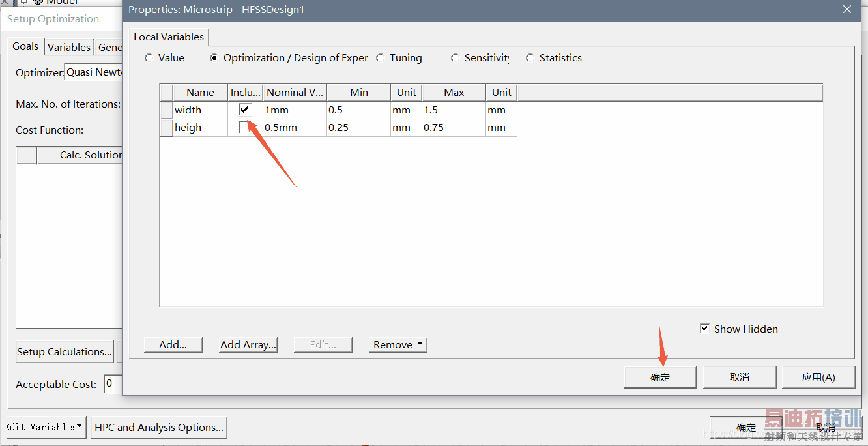The width and height of the screenshot is (868, 446).
Task: Switch to Goals tab in Setup Optimization
Action: [x=25, y=46]
